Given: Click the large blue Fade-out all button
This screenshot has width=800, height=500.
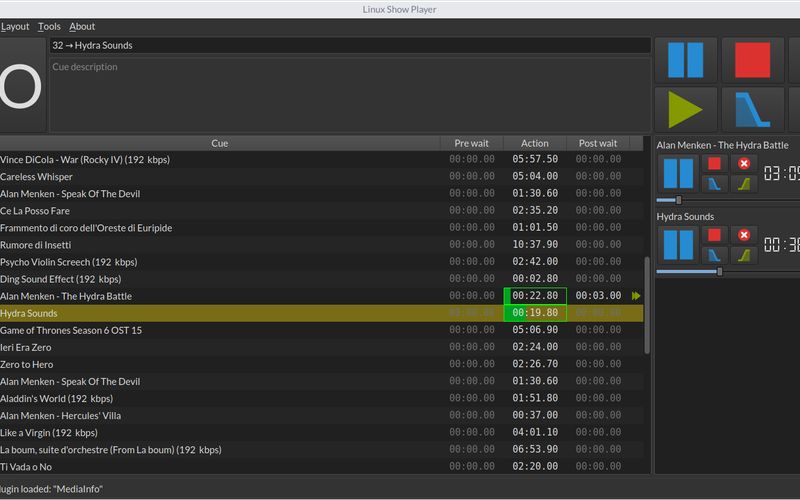Looking at the screenshot, I should pos(752,109).
